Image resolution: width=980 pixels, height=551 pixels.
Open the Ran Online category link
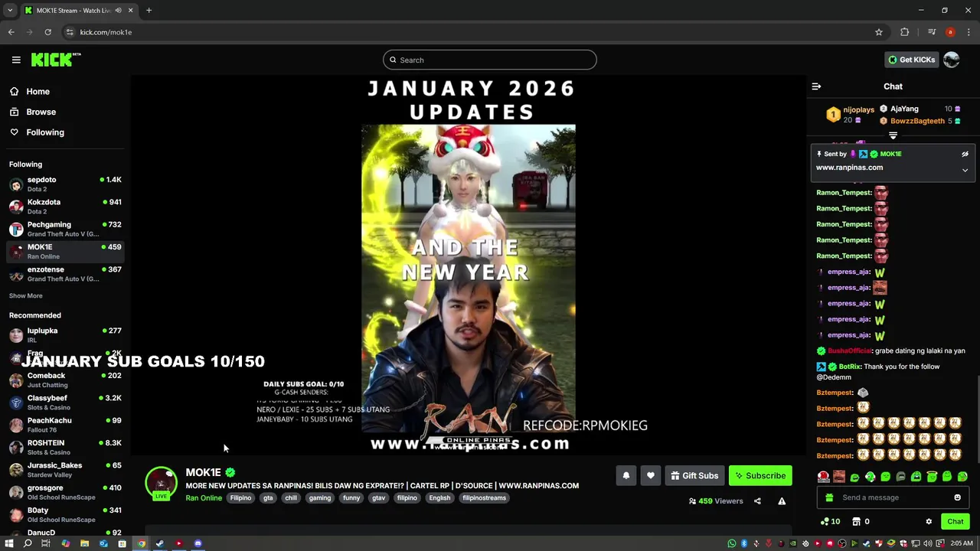[204, 497]
